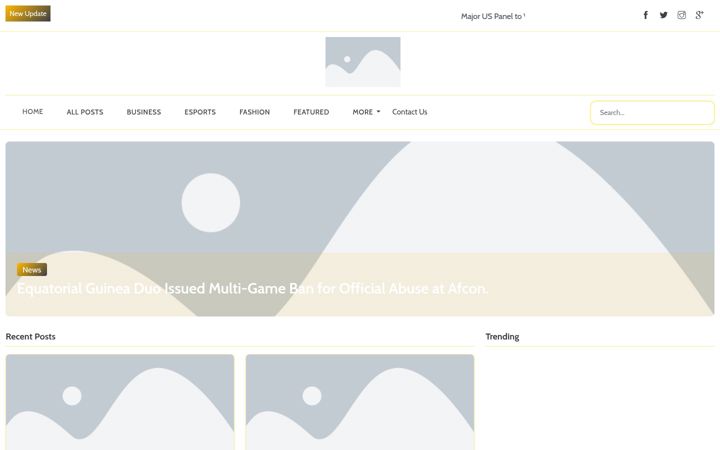Open the Twitter social icon
The width and height of the screenshot is (720, 450).
click(664, 15)
